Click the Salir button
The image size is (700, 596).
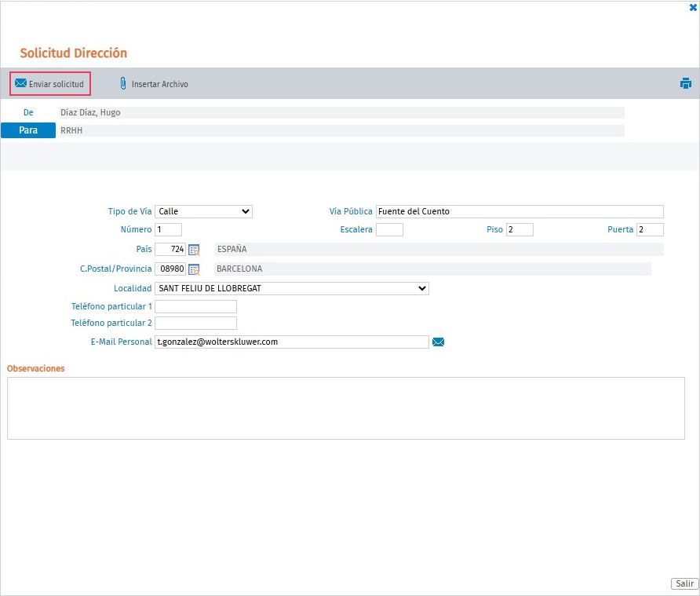pyautogui.click(x=684, y=583)
